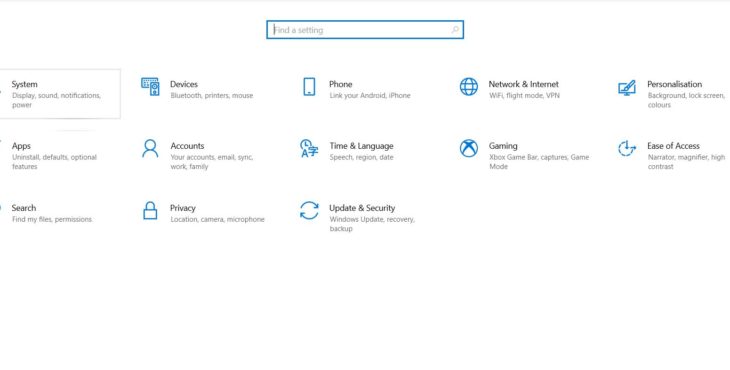Open Time & Language title

click(x=361, y=146)
